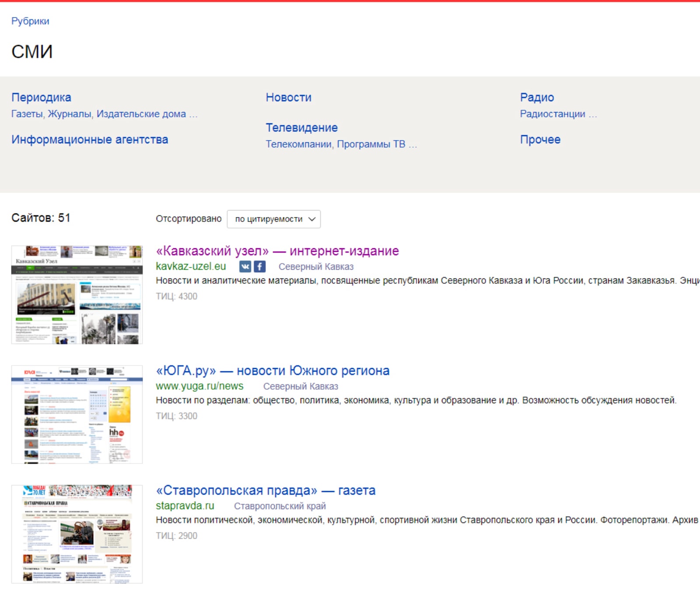Open the «Телевидение» category
This screenshot has height=594, width=700.
point(301,127)
